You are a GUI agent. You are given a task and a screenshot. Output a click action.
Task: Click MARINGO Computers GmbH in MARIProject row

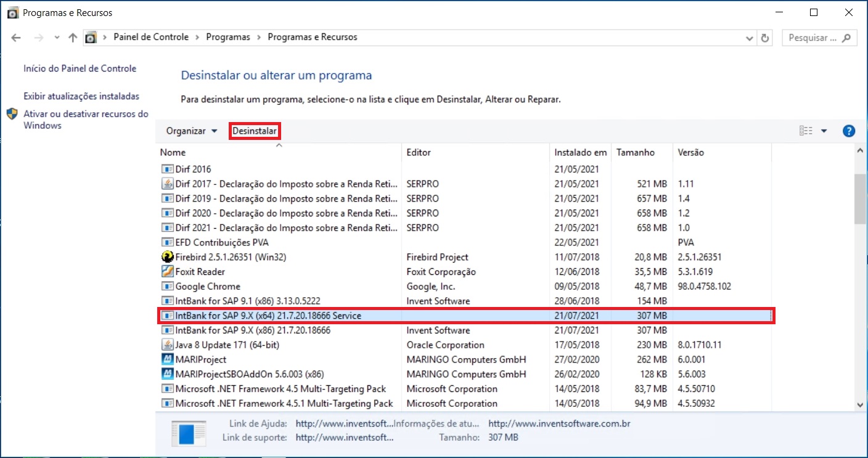(x=467, y=359)
